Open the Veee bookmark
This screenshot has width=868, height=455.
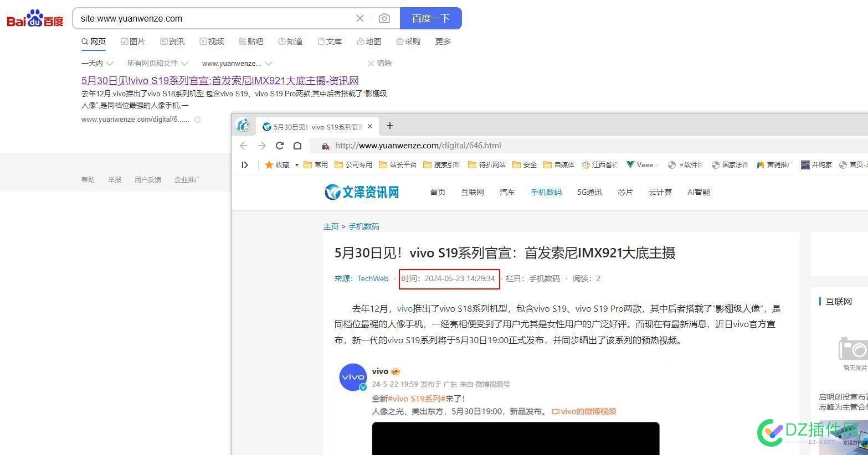642,164
